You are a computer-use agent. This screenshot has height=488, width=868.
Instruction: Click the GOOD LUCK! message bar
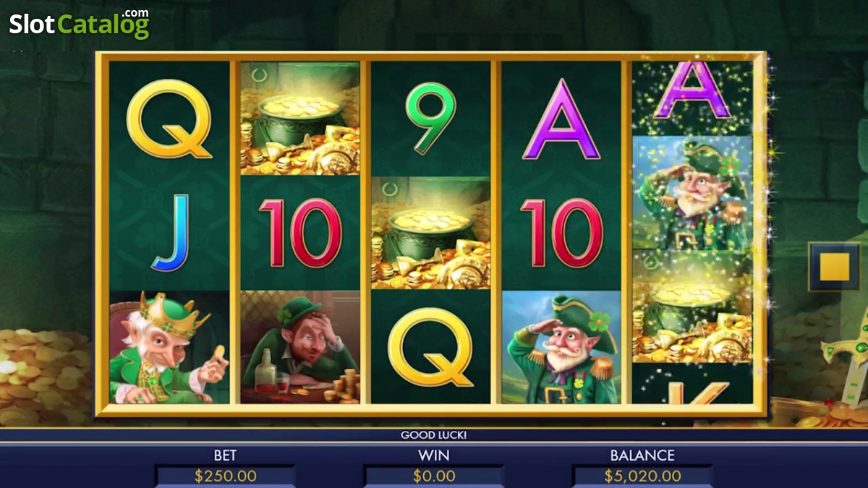pyautogui.click(x=434, y=435)
